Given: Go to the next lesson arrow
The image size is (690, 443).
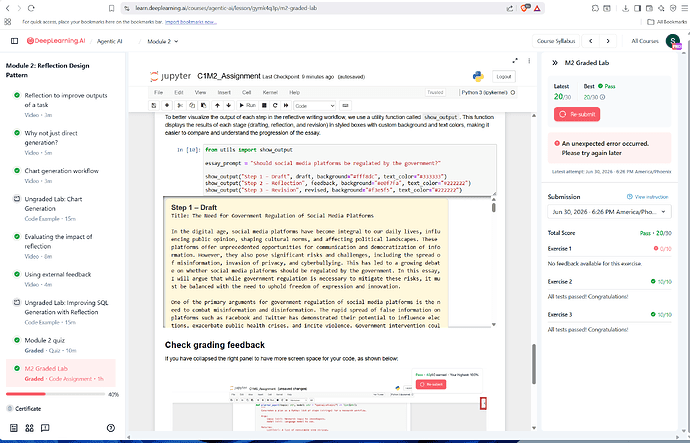Looking at the screenshot, I should (608, 41).
